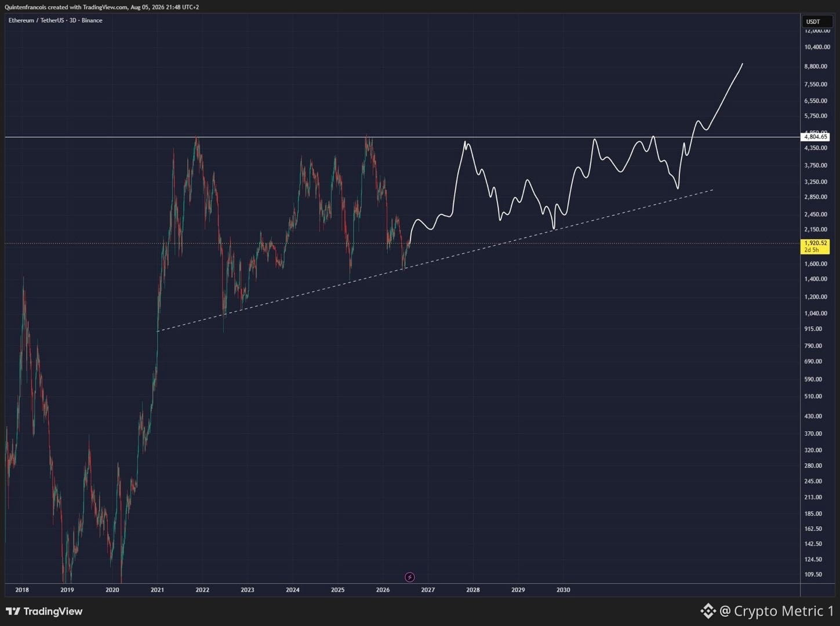Click the 790.00 price level
The image size is (840, 626).
pos(813,346)
